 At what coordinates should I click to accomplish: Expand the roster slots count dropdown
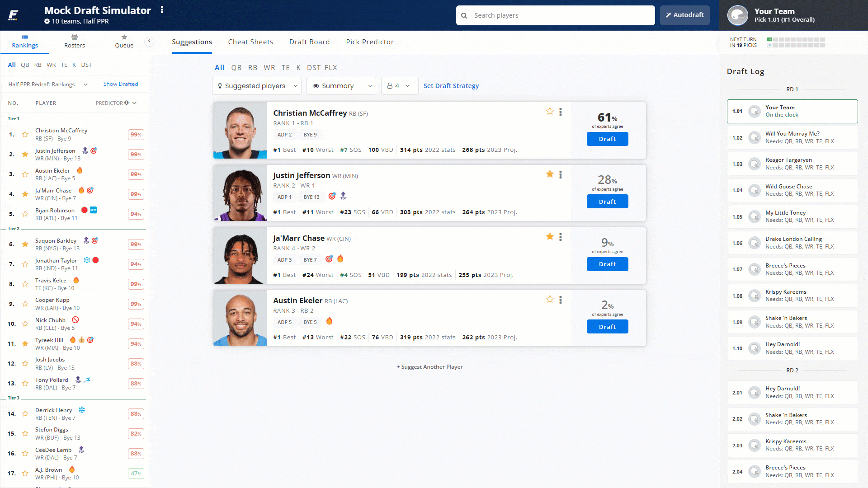(397, 86)
